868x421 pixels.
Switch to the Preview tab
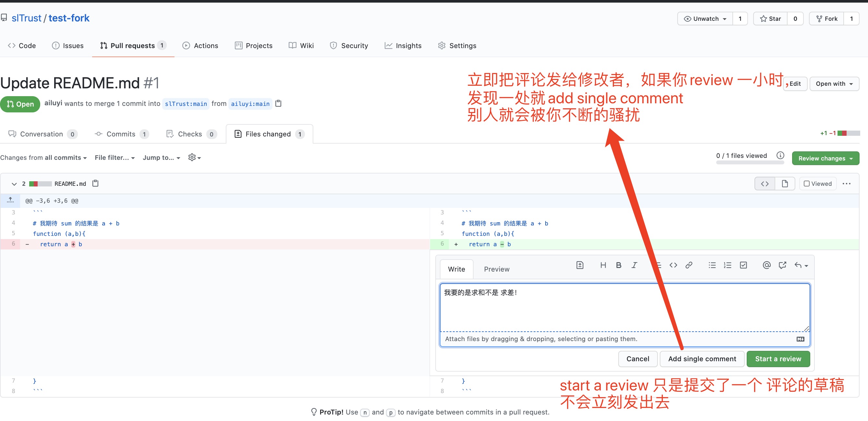point(496,269)
